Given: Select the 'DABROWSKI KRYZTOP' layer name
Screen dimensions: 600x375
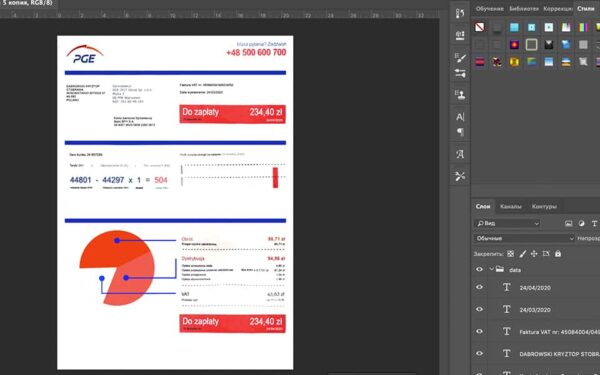Looking at the screenshot, I should click(559, 354).
